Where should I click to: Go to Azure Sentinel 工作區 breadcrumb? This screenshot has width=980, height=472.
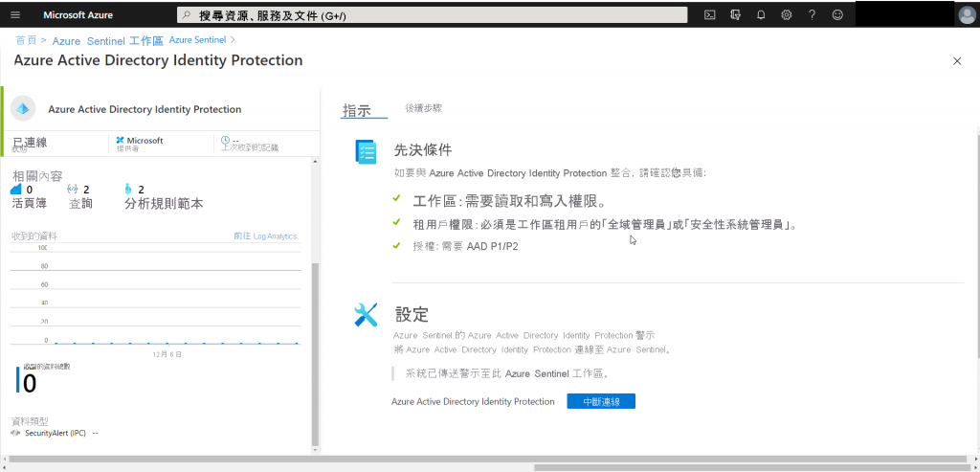107,40
